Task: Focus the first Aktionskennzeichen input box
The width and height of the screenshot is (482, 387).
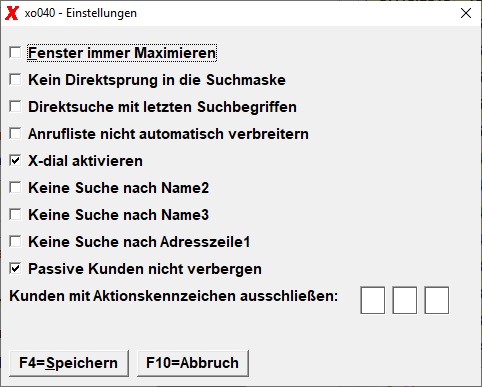Action: click(x=373, y=300)
